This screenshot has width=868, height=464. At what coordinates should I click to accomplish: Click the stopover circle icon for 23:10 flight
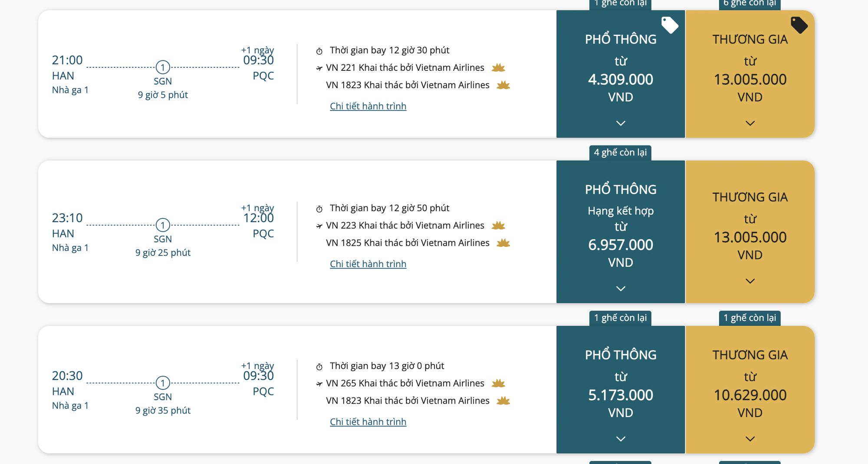(x=163, y=225)
